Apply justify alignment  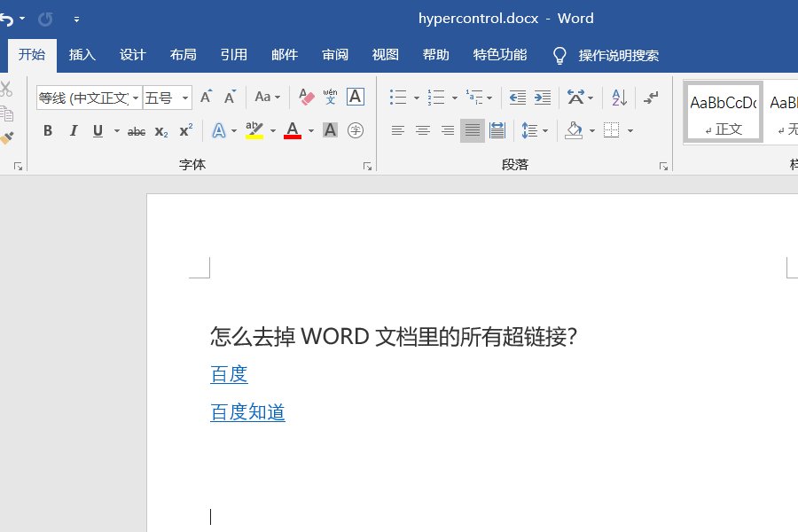pos(472,130)
